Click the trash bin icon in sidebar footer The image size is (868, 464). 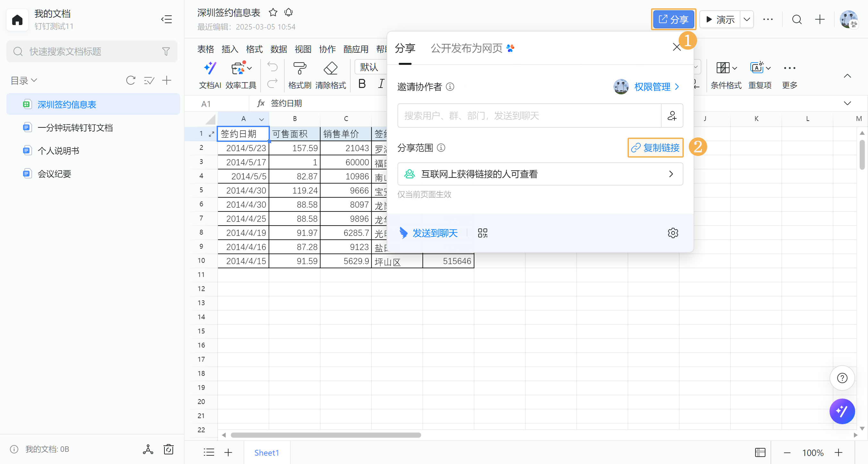(169, 449)
